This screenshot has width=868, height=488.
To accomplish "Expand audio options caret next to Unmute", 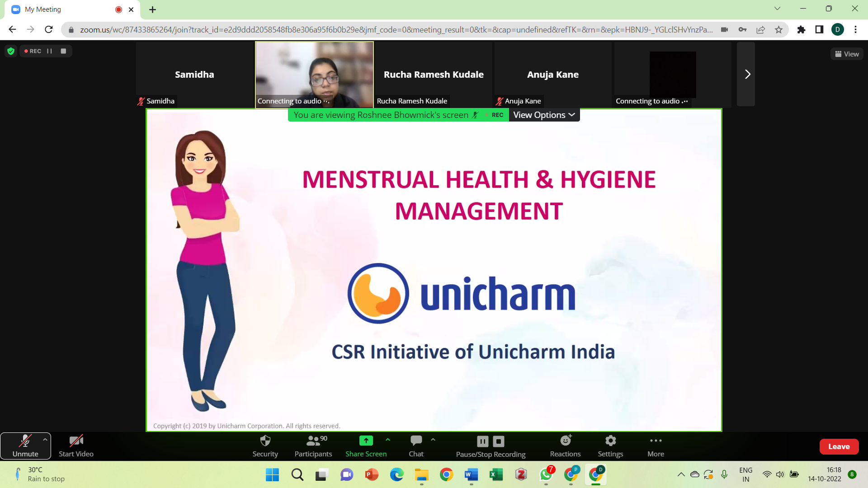I will 45,439.
